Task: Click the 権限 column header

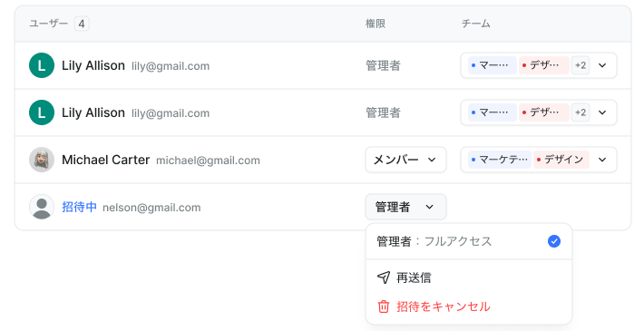Action: [x=376, y=24]
